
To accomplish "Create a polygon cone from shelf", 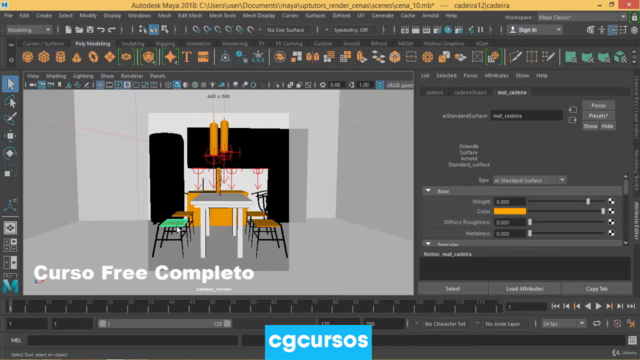I will (77, 57).
